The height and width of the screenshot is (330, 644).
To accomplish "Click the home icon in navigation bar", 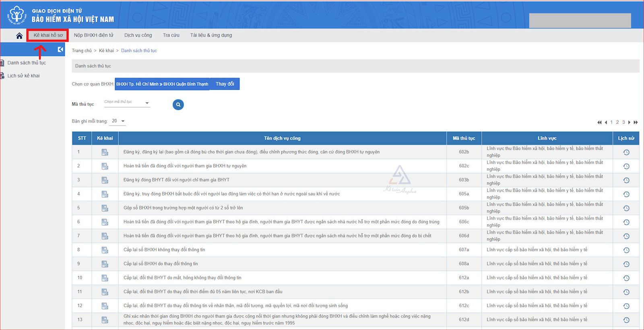I will (19, 35).
